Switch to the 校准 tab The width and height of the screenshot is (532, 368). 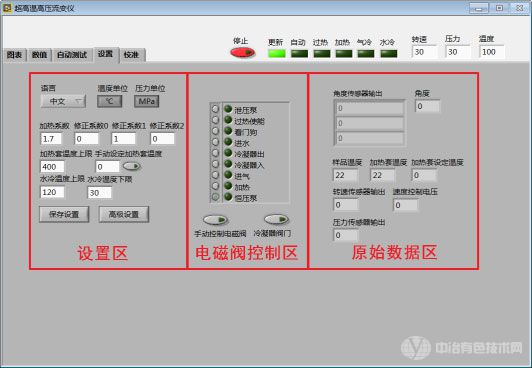tap(132, 55)
